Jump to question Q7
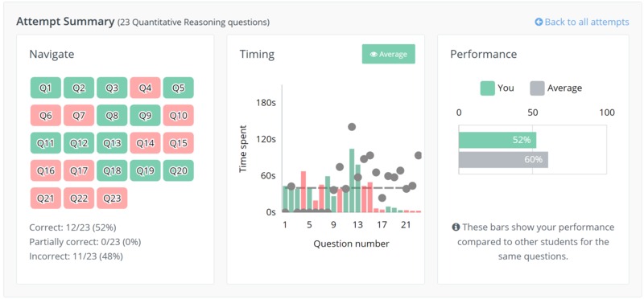The width and height of the screenshot is (644, 299). [x=79, y=115]
